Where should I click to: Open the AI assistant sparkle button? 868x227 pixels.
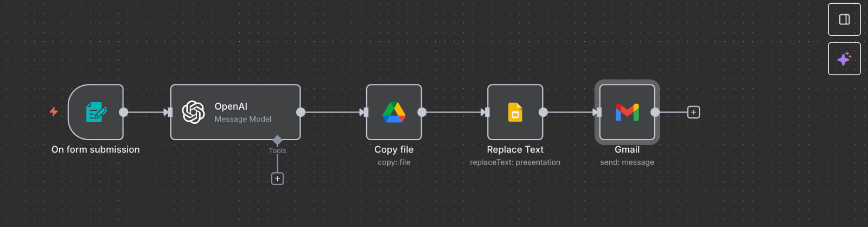[844, 59]
